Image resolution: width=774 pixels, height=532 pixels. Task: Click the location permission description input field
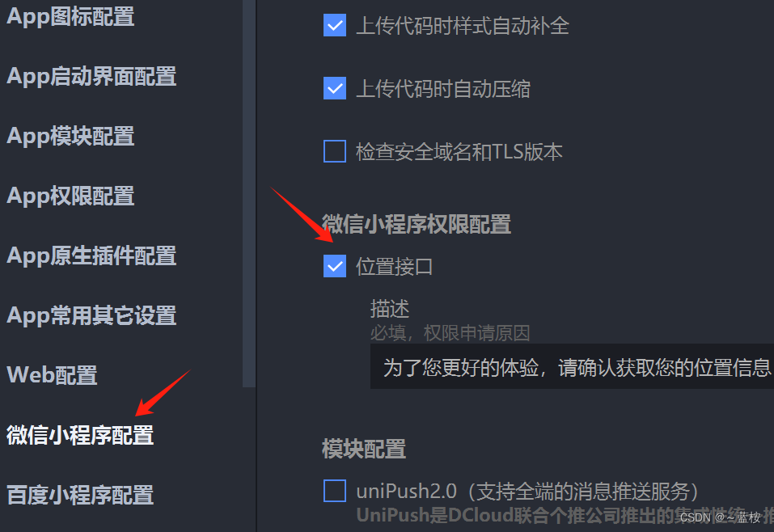point(572,366)
